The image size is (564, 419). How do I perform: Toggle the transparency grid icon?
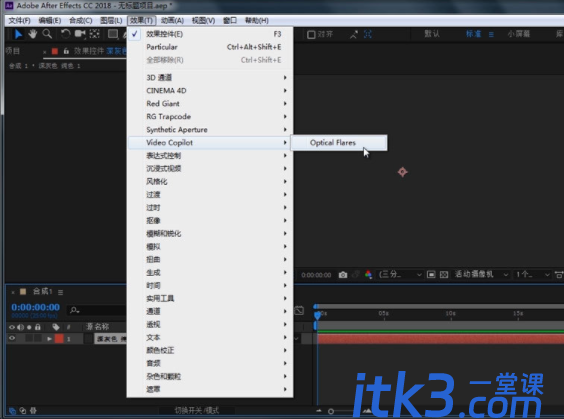tap(444, 275)
